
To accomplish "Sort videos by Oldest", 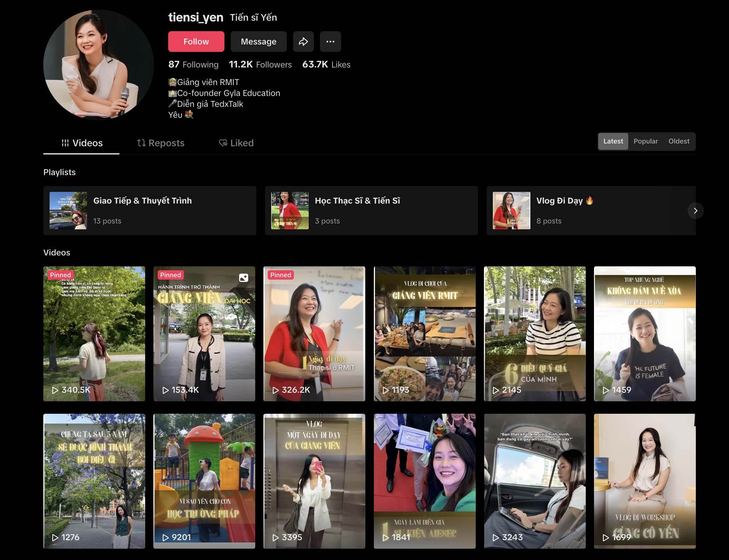I will coord(679,141).
